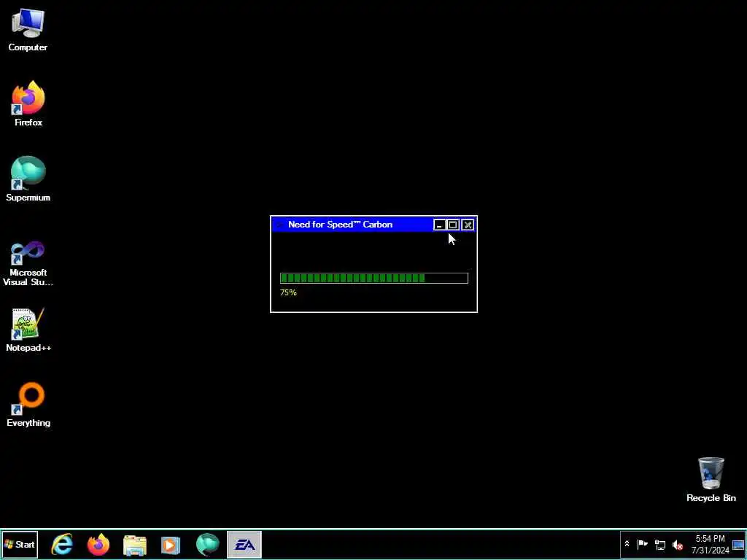Open the Start menu
Image resolution: width=747 pixels, height=560 pixels.
[x=20, y=544]
